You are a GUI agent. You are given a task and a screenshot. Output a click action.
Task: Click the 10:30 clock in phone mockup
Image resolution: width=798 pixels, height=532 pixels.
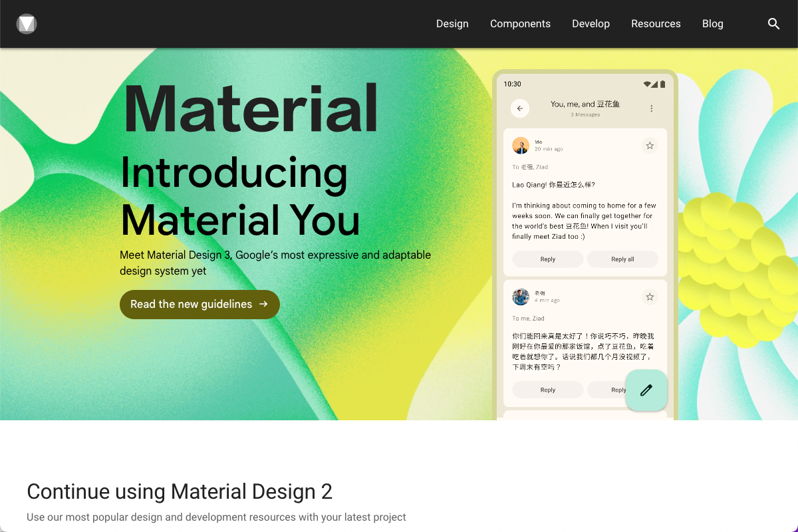(512, 84)
